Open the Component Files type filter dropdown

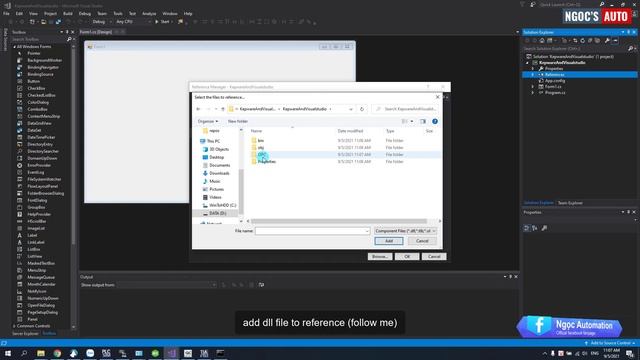pos(405,231)
